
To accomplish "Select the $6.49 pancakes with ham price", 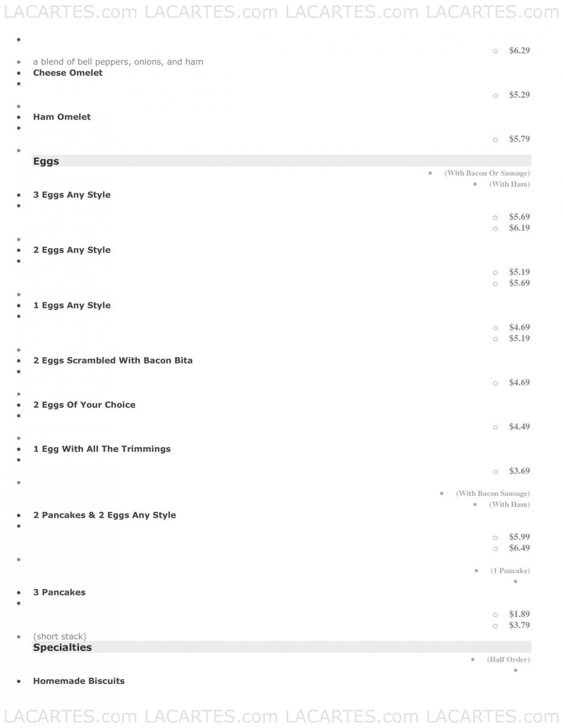I will 519,548.
